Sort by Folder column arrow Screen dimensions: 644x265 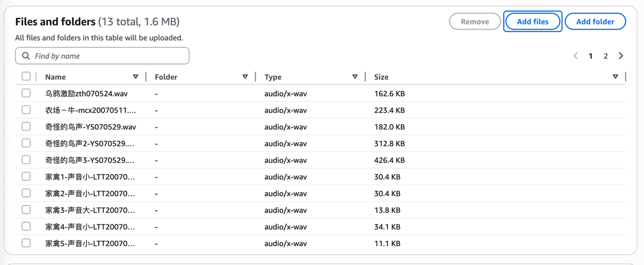point(245,77)
